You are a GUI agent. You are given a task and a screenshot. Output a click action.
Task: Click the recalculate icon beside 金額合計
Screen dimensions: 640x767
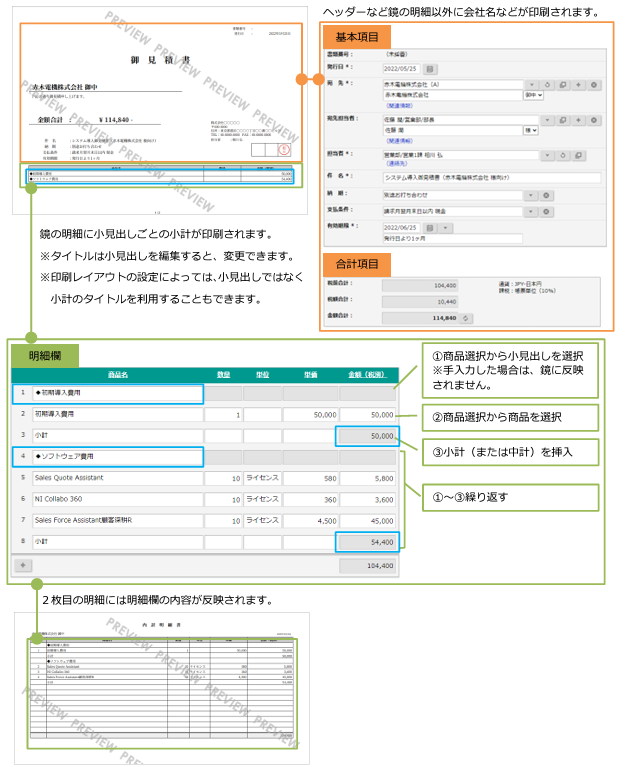[x=466, y=318]
